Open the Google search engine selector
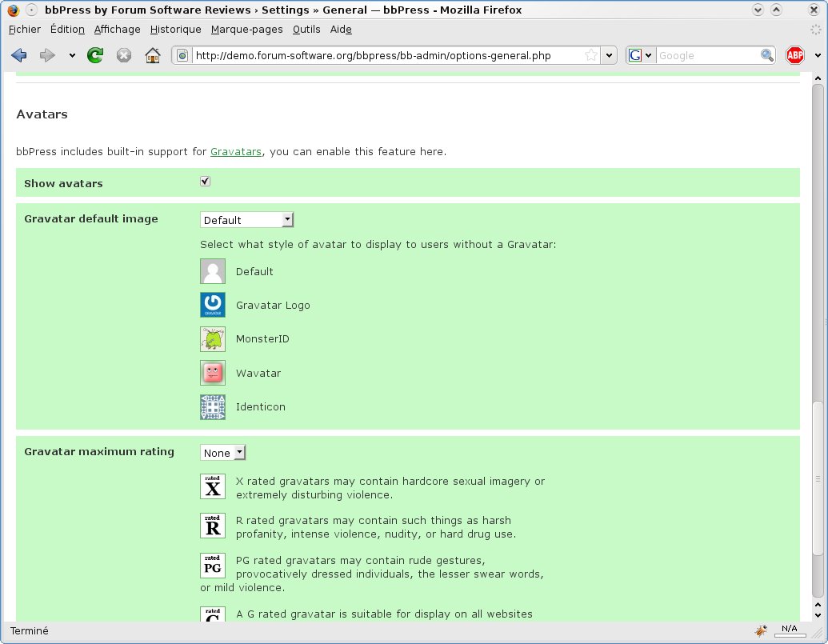The height and width of the screenshot is (644, 828). 641,55
